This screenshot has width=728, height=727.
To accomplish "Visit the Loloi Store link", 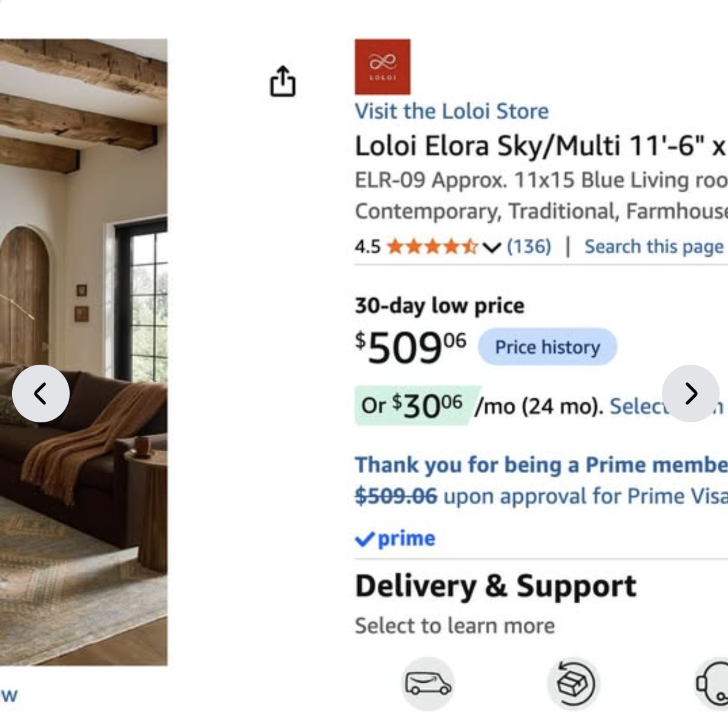I will 452,111.
